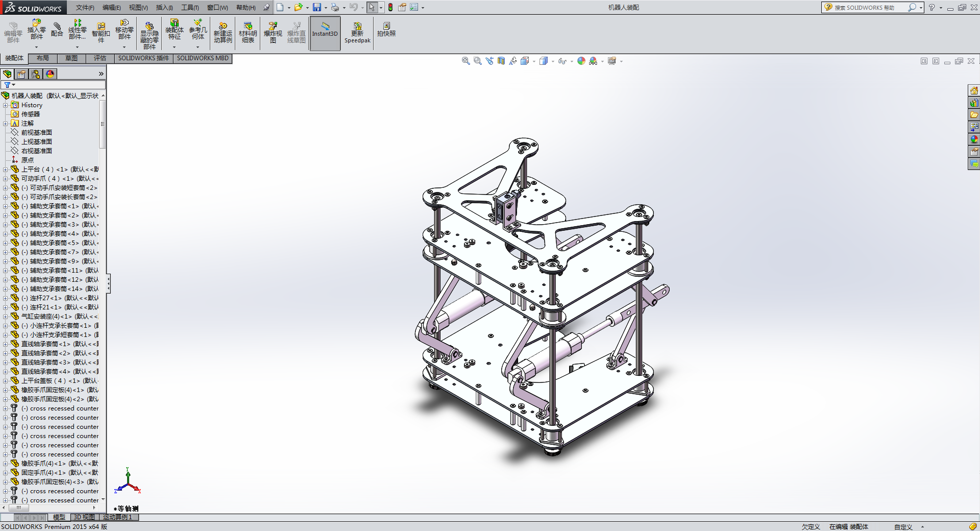The width and height of the screenshot is (980, 531).
Task: Open the Display Style cube dropdown
Action: [x=553, y=61]
